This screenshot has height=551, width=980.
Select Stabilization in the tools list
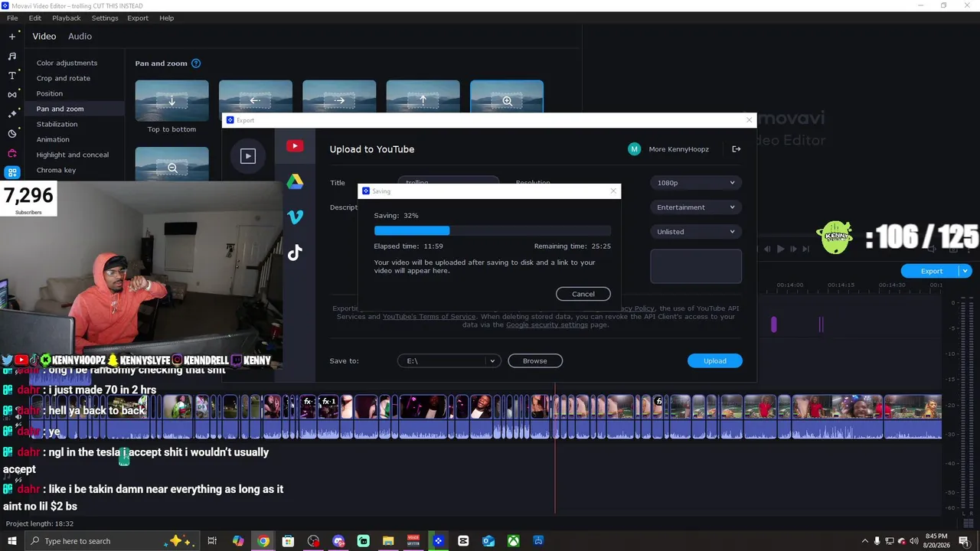[x=57, y=124]
